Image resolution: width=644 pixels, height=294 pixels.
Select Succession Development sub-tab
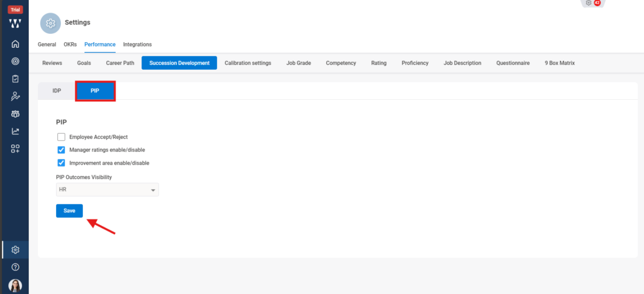(x=179, y=63)
